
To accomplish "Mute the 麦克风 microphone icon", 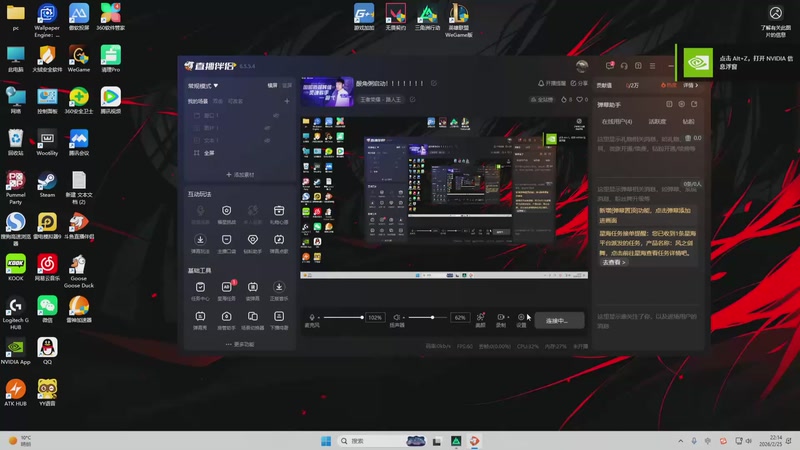I will 312,317.
